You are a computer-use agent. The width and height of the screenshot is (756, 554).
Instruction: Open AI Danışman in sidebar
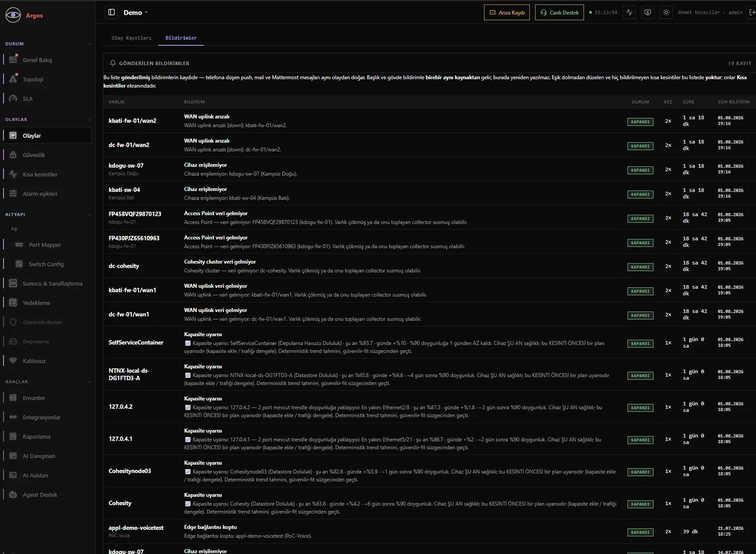coord(47,456)
